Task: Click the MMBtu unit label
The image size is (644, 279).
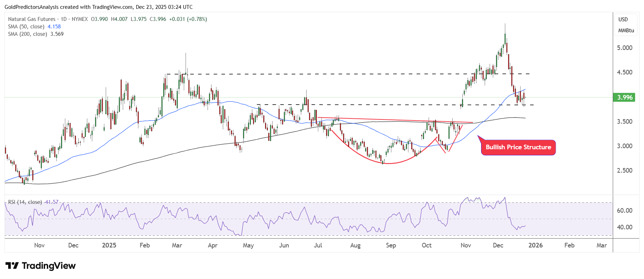Action: point(626,30)
